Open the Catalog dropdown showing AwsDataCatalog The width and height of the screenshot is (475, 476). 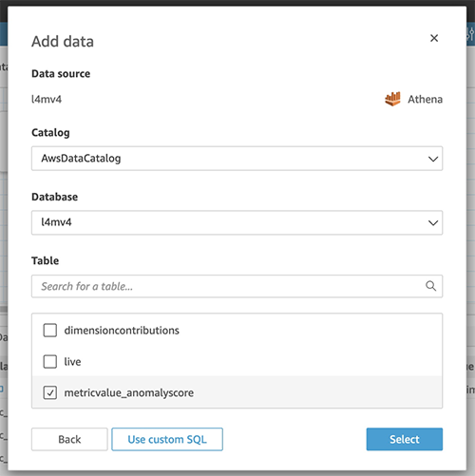tap(237, 159)
